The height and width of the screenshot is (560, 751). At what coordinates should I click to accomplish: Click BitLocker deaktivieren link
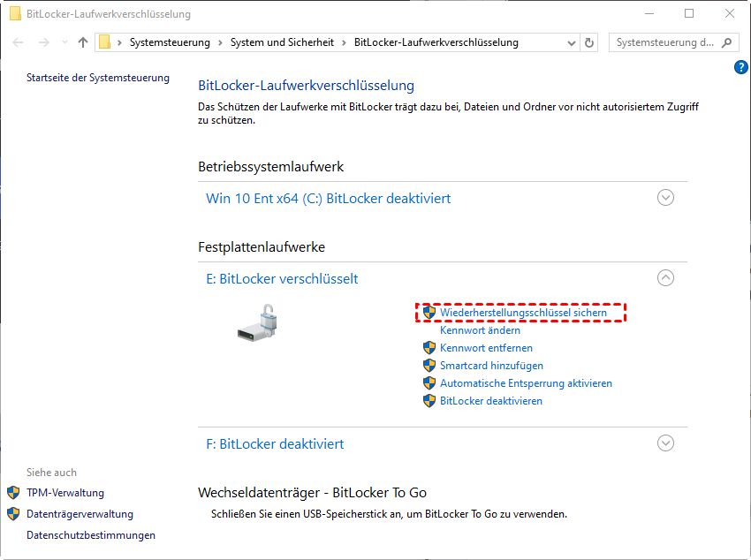coord(491,401)
